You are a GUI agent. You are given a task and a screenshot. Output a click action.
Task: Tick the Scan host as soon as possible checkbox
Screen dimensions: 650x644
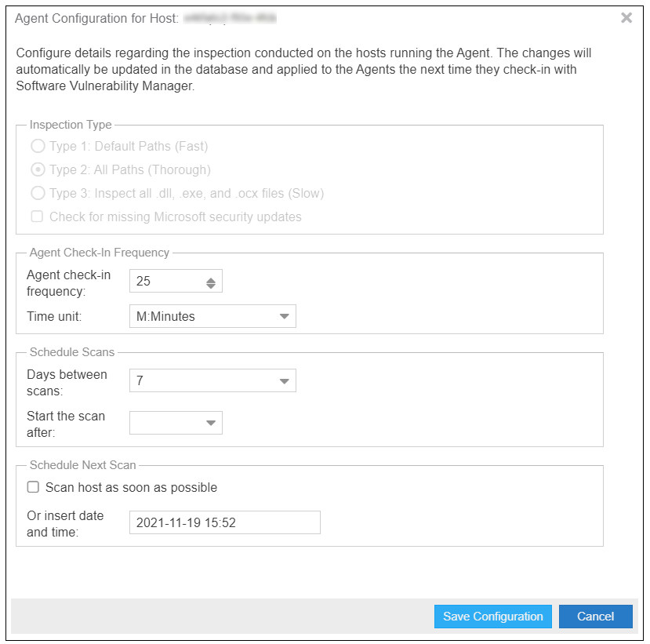pyautogui.click(x=33, y=487)
